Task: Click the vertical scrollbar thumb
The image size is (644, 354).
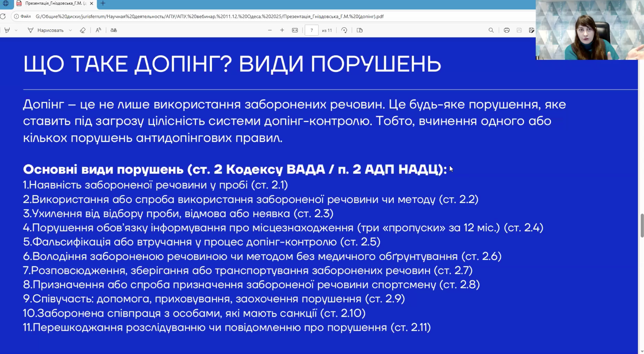Action: [642, 225]
